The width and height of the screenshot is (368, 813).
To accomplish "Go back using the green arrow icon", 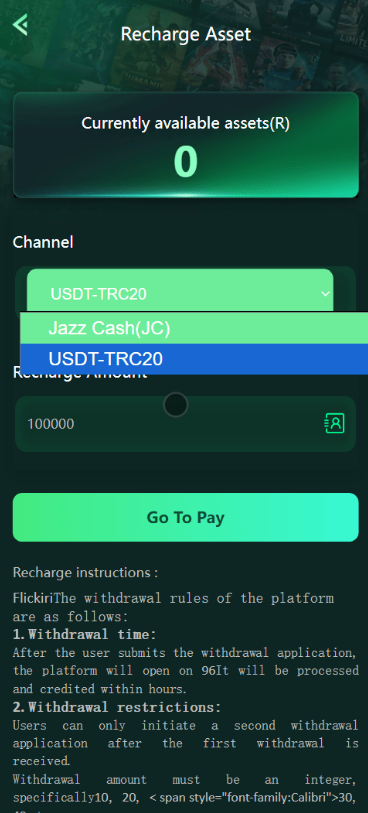I will click(x=20, y=24).
